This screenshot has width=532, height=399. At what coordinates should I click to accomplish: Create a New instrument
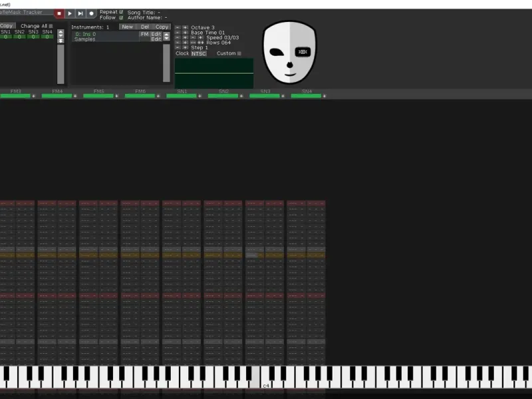(x=128, y=27)
